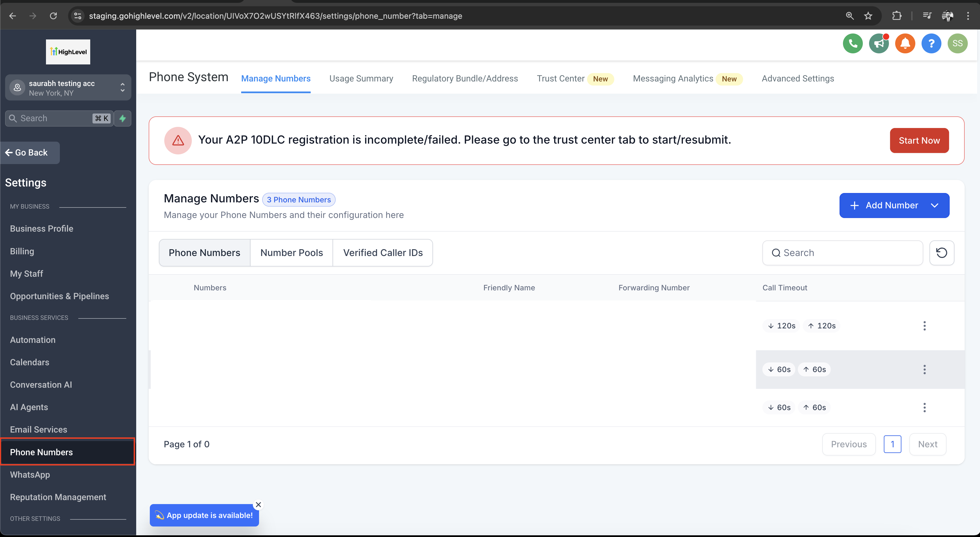This screenshot has width=980, height=537.
Task: Open the orange notifications bell
Action: pos(905,43)
